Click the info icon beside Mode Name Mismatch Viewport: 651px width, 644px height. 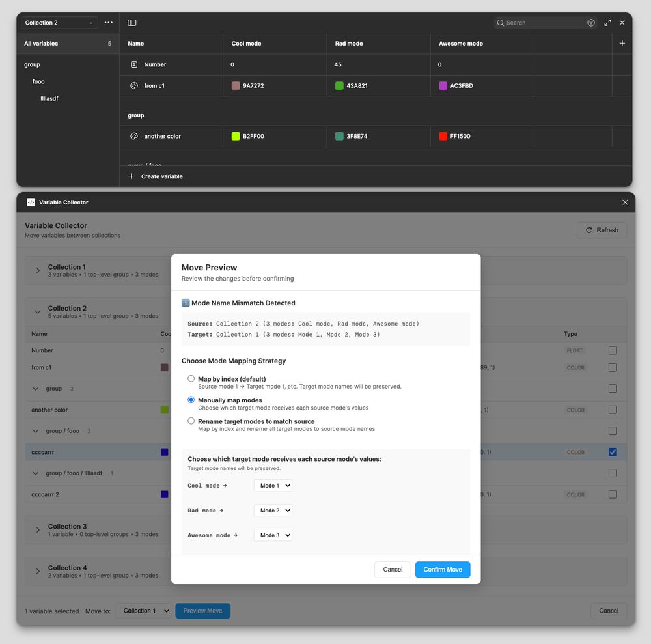(186, 303)
